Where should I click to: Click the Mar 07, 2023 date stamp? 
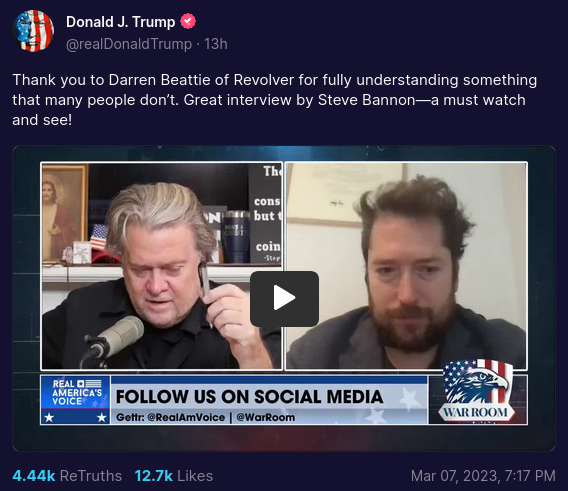pos(483,475)
